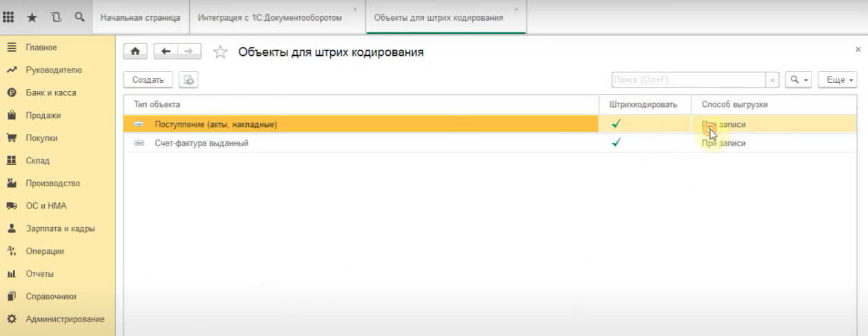Open the search magnifier dropdown button
This screenshot has width=868, height=336.
click(799, 80)
